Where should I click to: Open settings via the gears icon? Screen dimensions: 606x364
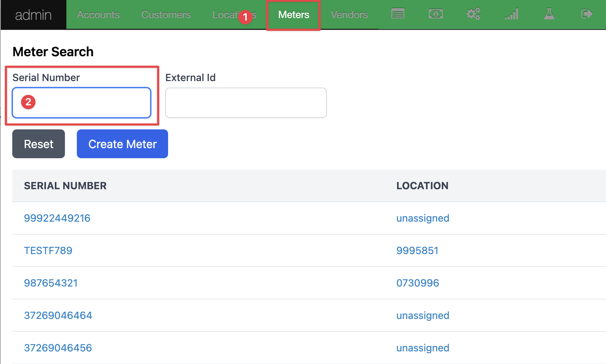click(473, 14)
